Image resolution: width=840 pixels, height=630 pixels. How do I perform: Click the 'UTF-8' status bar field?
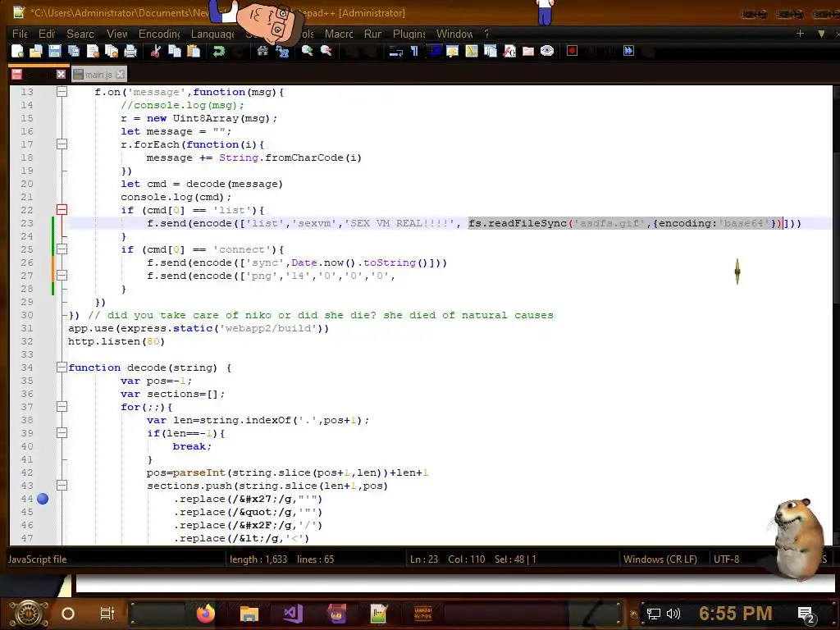(x=727, y=559)
